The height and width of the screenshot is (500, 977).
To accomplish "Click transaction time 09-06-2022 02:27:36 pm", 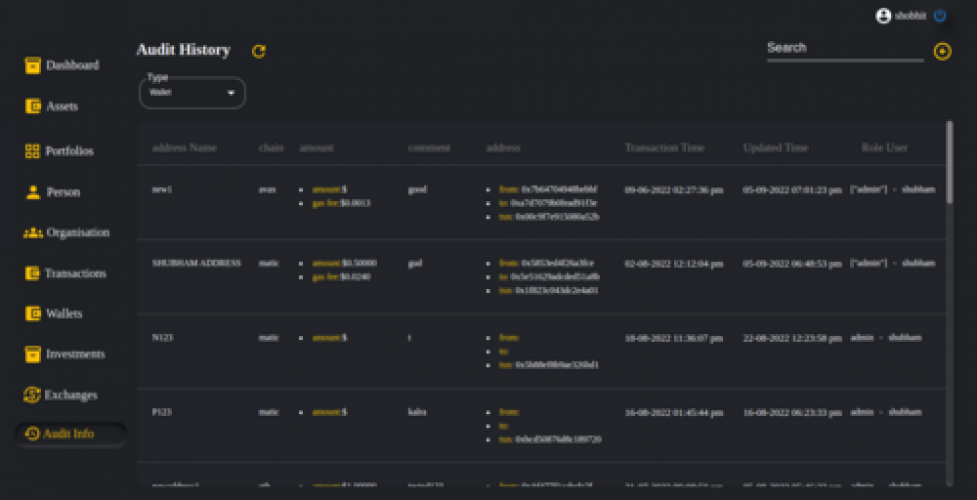I will tap(674, 190).
